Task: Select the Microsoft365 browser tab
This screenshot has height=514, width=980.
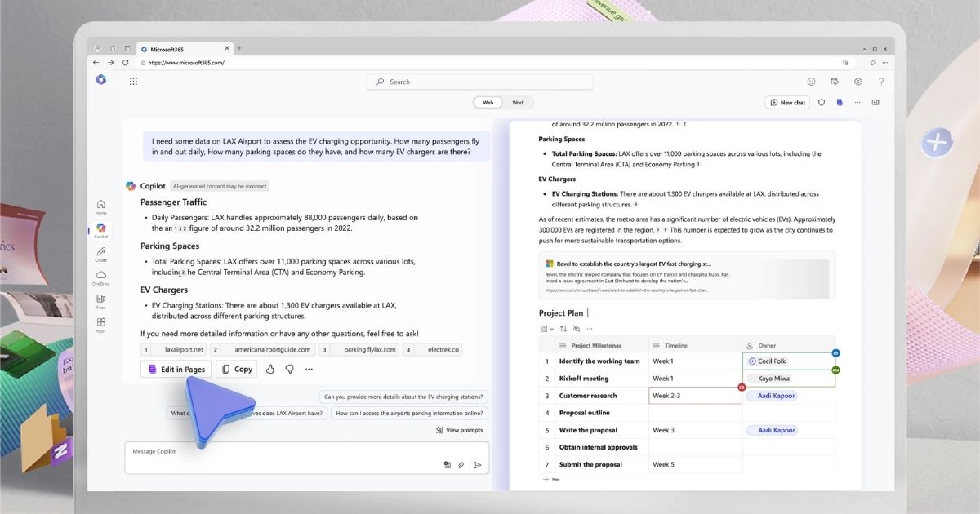Action: (x=184, y=49)
